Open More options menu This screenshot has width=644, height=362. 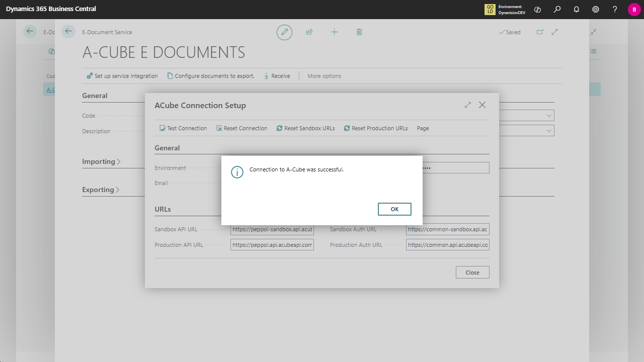pos(325,76)
